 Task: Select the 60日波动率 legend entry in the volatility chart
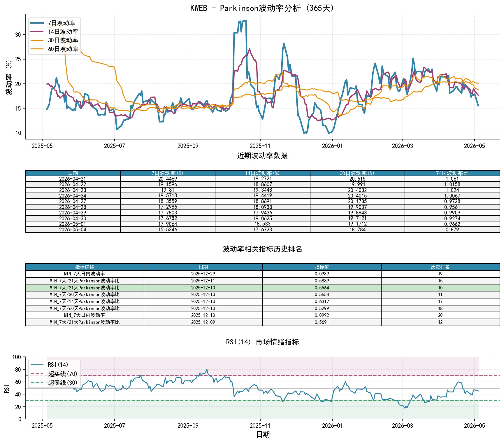coord(55,49)
